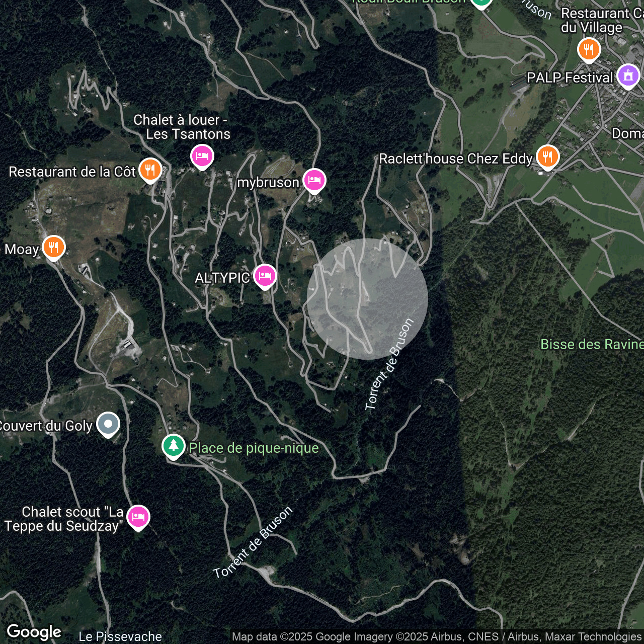Click the mybruson lodging bed pin

314,180
